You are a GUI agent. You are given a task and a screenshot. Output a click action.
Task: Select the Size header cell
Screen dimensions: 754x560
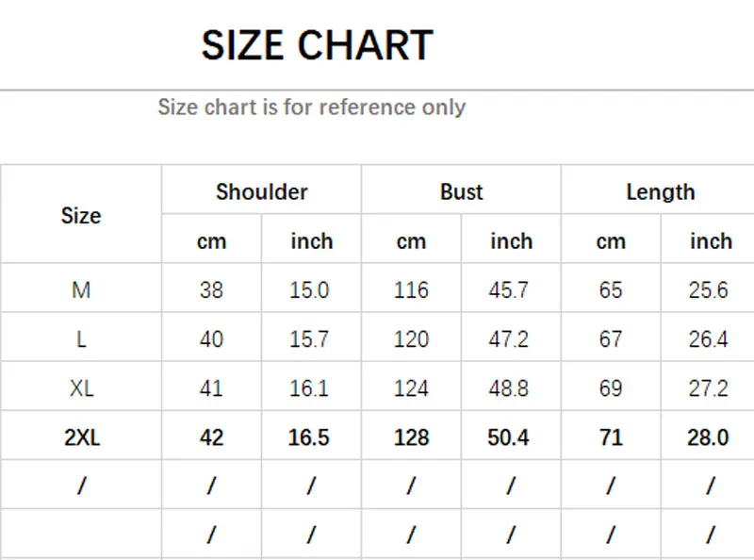pyautogui.click(x=81, y=216)
